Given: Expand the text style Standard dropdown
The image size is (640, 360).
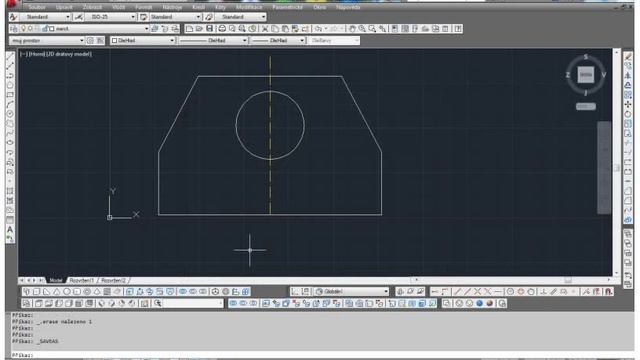Looking at the screenshot, I should click(x=68, y=17).
